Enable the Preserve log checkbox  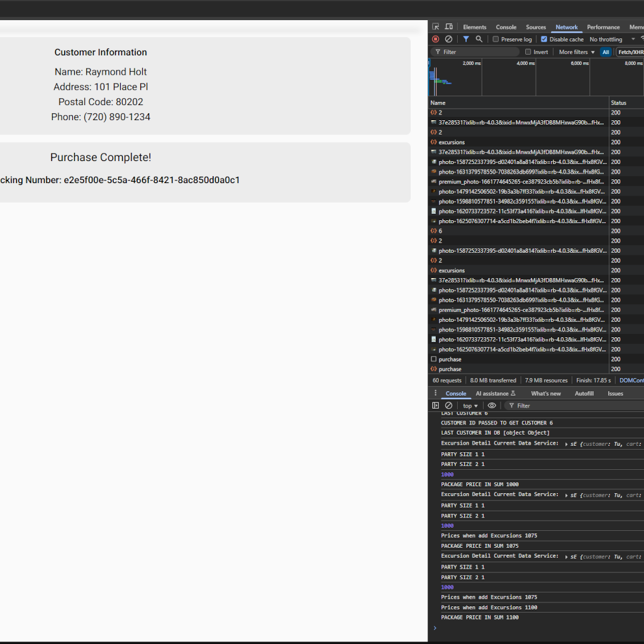[496, 39]
